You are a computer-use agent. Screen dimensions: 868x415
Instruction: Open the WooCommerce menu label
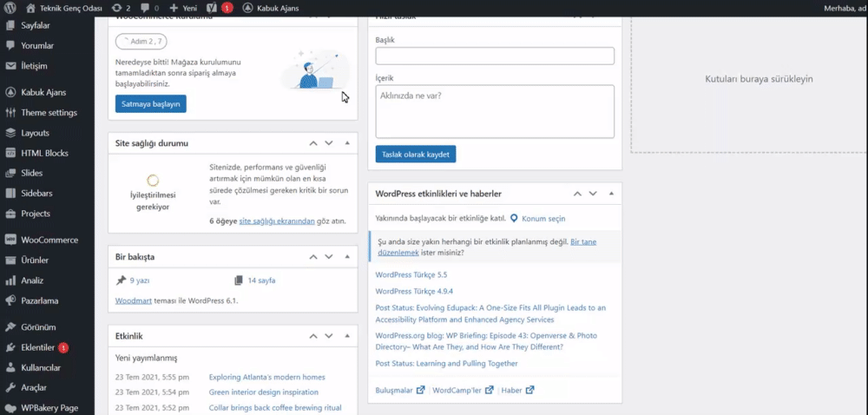pyautogui.click(x=49, y=240)
